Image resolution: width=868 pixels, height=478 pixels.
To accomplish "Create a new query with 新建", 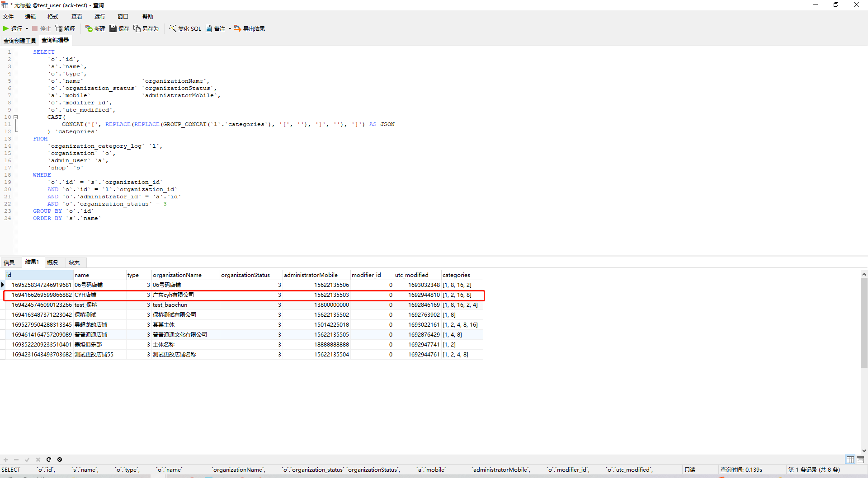I will [95, 28].
